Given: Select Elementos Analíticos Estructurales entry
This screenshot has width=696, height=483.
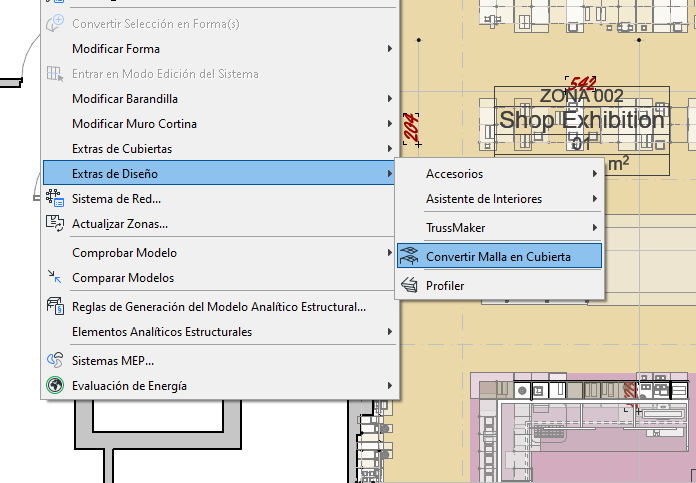Looking at the screenshot, I should click(x=162, y=332).
